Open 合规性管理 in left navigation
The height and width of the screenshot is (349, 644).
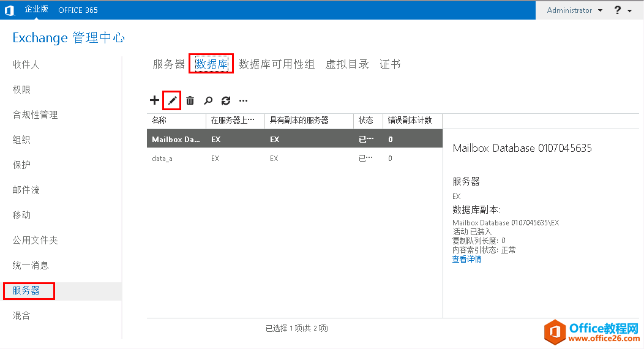[x=35, y=114]
